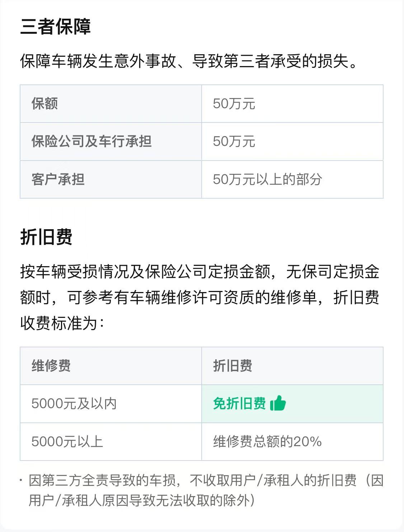Click the 三者保障 section heading
Image resolution: width=404 pixels, height=532 pixels.
point(55,27)
